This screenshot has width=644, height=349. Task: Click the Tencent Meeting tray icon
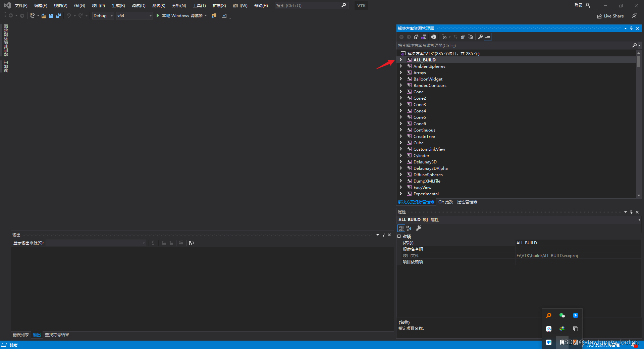coord(549,342)
